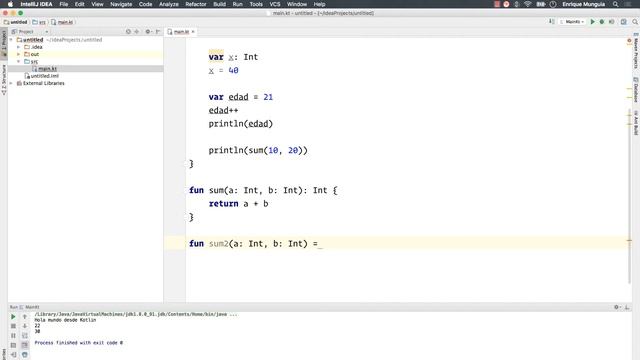Hide the Project panel with the pin icon
Viewport: 640px width, 360px height.
[x=158, y=31]
